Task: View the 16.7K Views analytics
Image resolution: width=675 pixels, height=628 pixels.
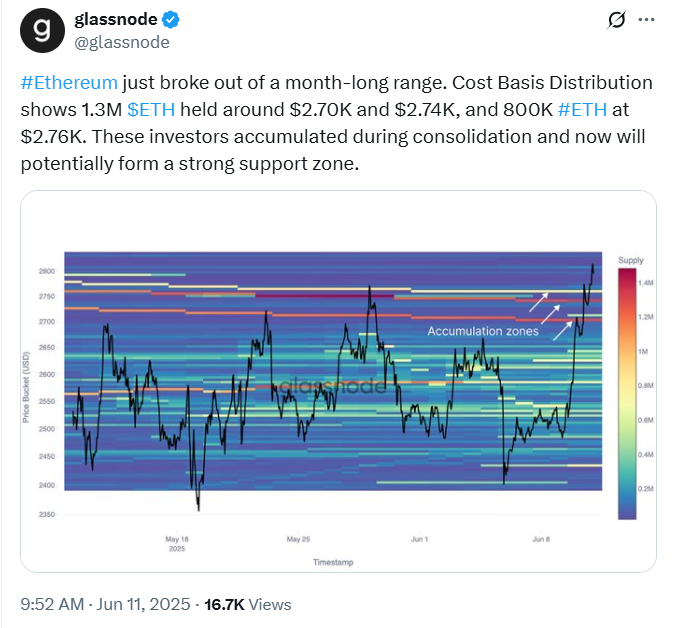Action: (x=248, y=604)
